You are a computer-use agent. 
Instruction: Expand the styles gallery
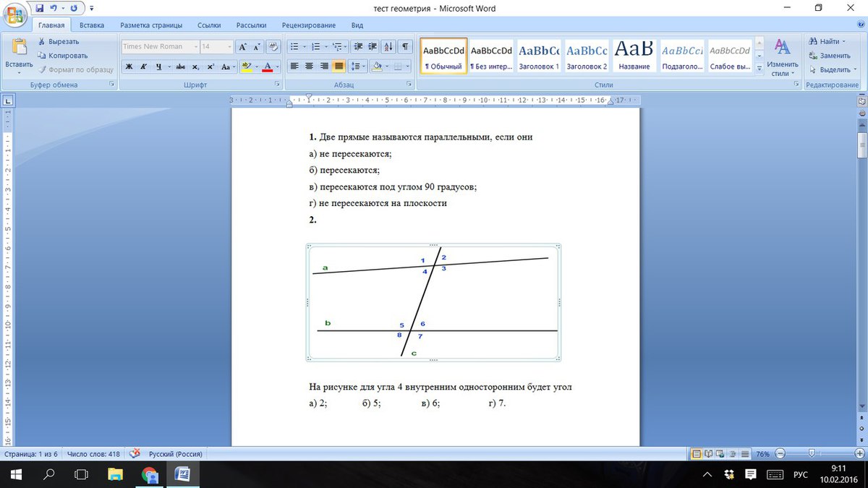tap(759, 69)
